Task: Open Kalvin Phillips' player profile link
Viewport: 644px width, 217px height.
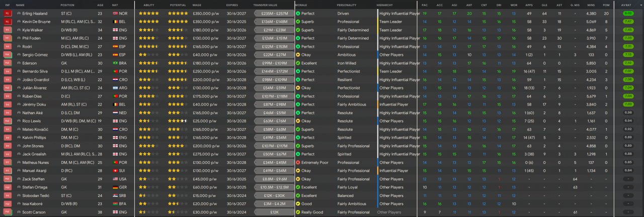Action: (35, 138)
